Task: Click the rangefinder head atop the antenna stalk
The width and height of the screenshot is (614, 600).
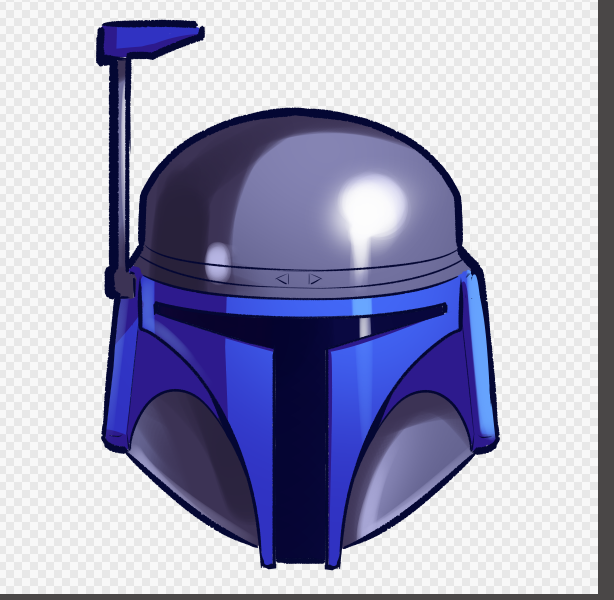Action: click(151, 41)
